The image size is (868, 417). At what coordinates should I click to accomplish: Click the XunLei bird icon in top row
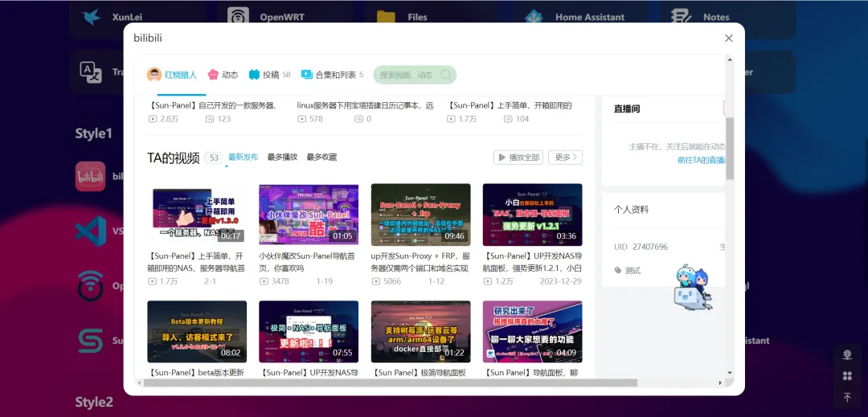[91, 17]
